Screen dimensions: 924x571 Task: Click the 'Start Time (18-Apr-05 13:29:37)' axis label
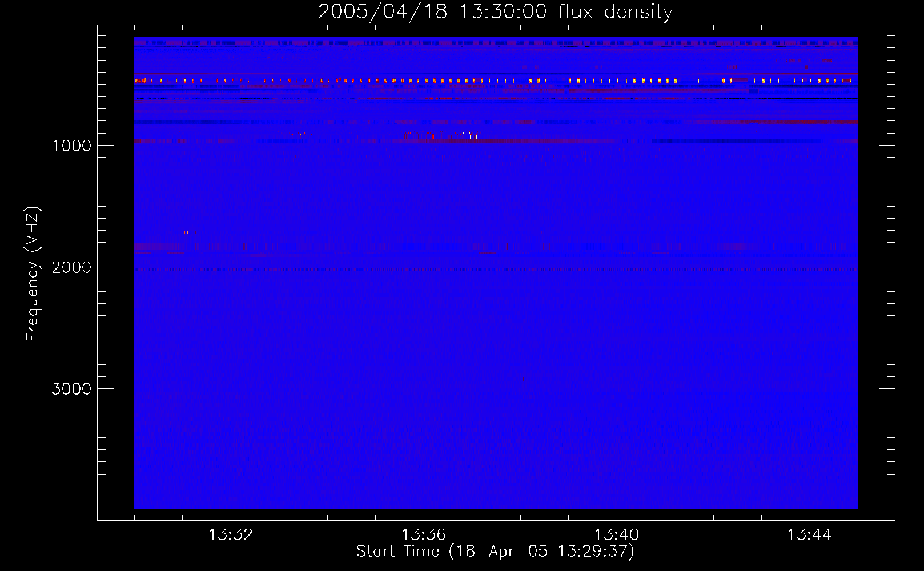tap(495, 552)
